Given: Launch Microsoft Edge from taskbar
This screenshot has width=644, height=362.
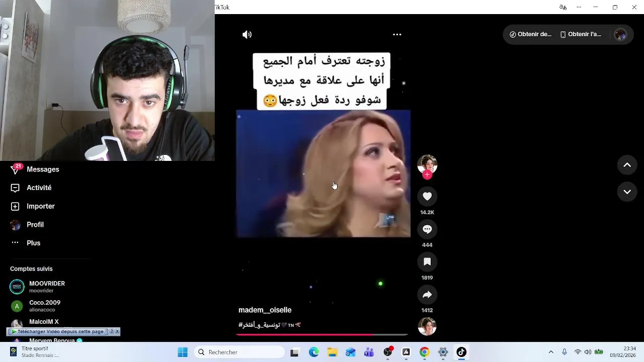Looking at the screenshot, I should [313, 352].
